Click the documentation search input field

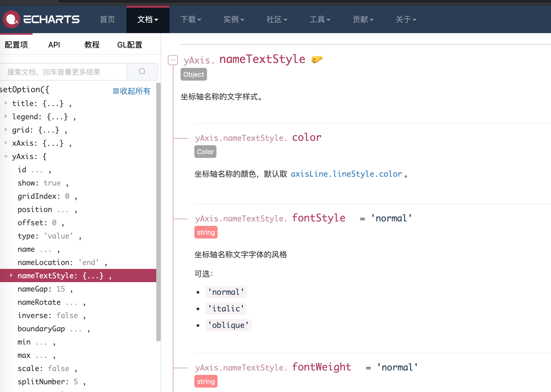click(63, 72)
